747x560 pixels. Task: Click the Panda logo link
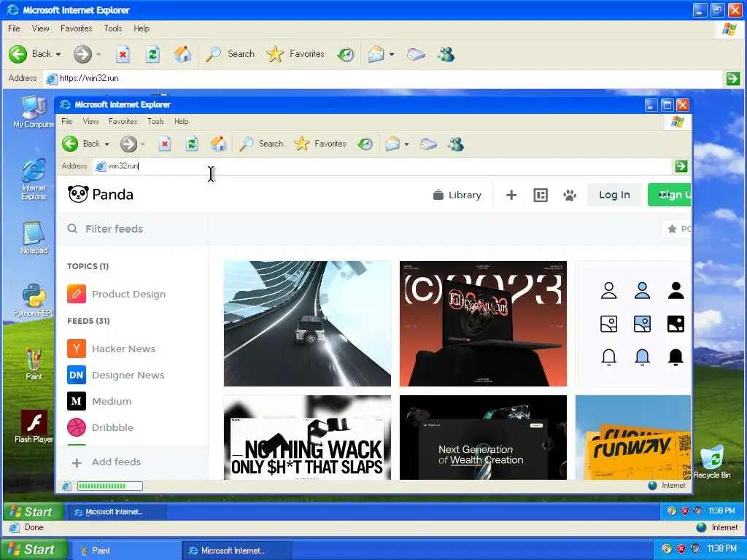[x=101, y=194]
